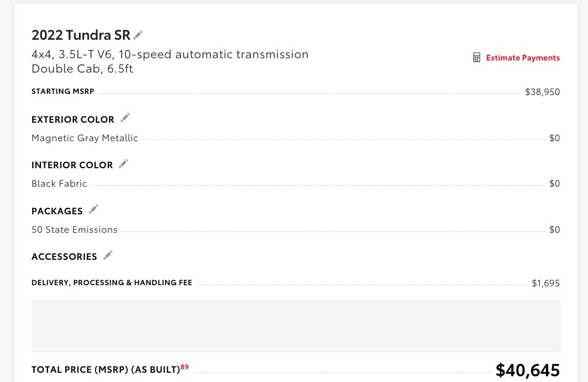Screen dimensions: 588x382
Task: Edit the Exterior Color with the pencil icon
Action: pyautogui.click(x=125, y=118)
